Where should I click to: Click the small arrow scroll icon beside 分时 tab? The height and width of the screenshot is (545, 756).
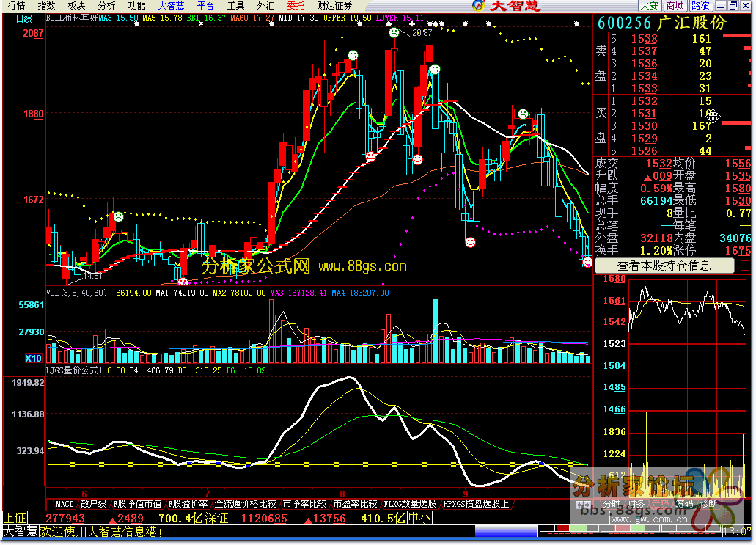(x=584, y=505)
